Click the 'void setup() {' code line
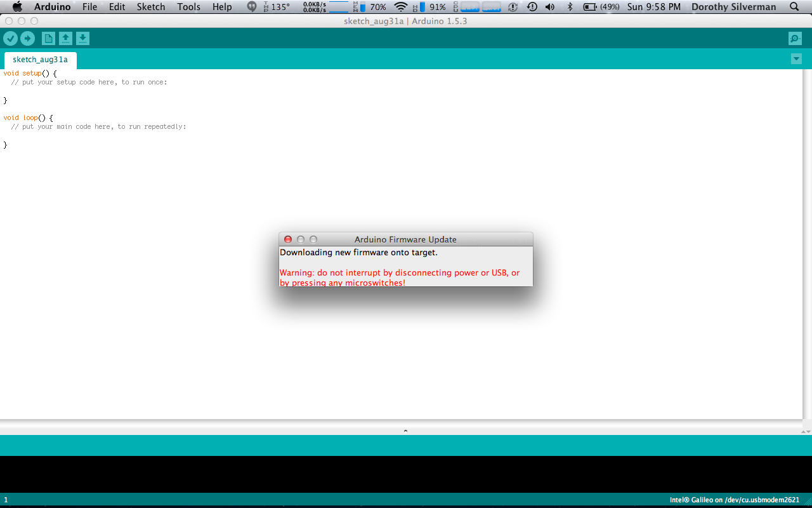Screen dimensions: 812x508 coord(30,74)
